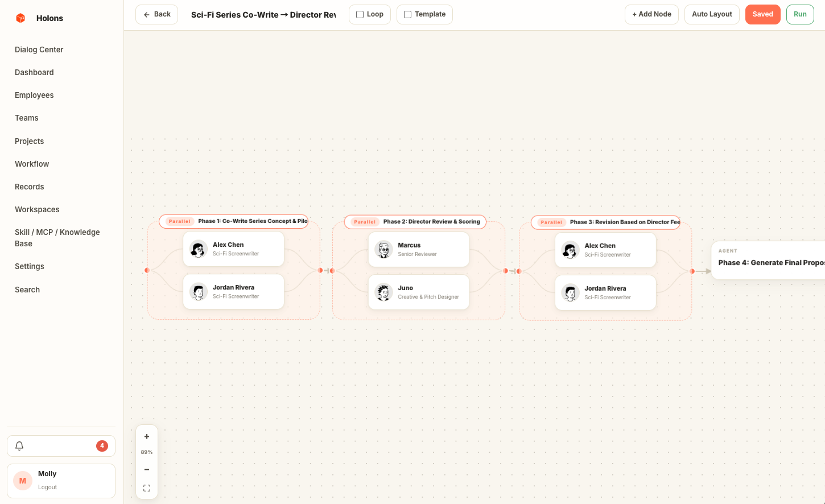Click the fit-to-screen icon below zoom controls
The width and height of the screenshot is (825, 504).
tap(147, 488)
